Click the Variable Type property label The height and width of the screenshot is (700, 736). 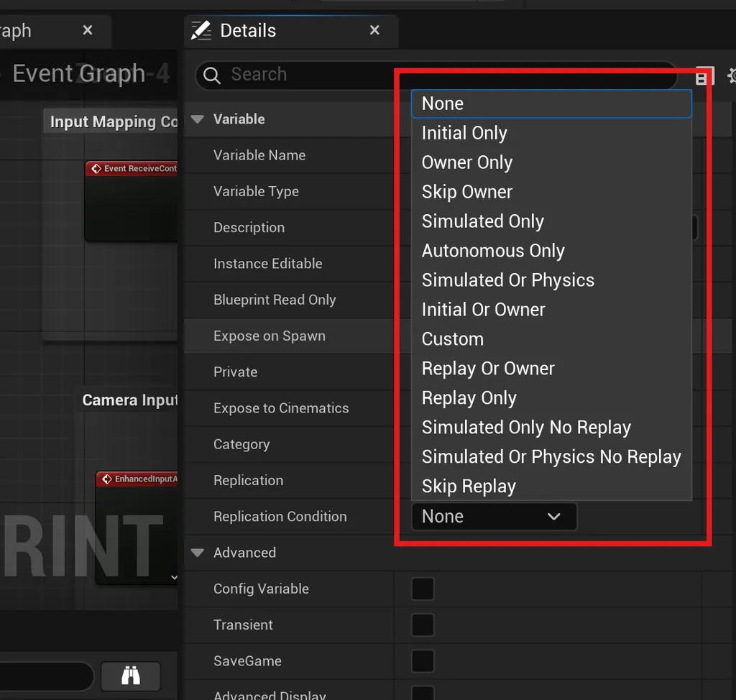(257, 192)
